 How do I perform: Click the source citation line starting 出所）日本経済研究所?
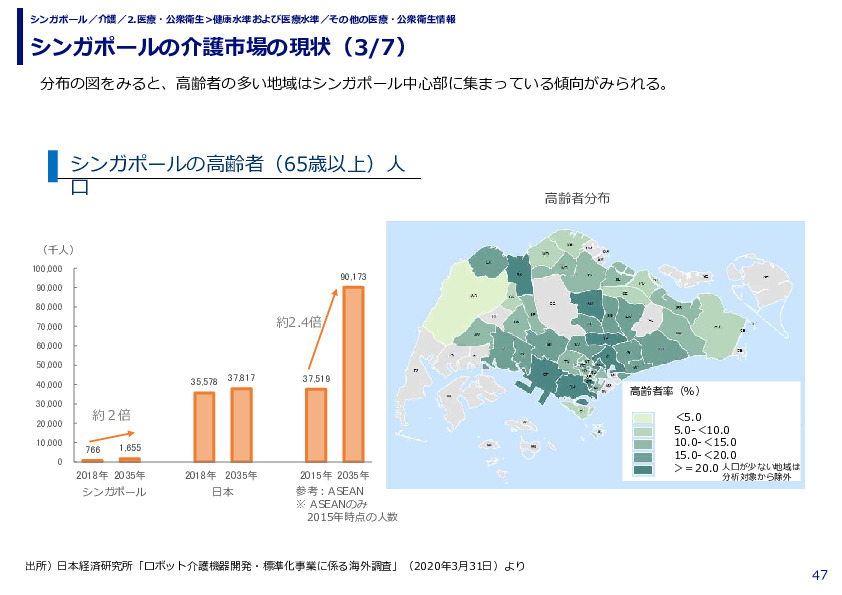275,566
